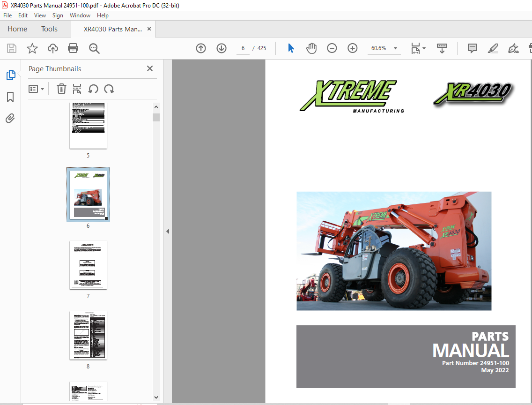Close the Page Thumbnails panel
Screen dimensions: 532x405
click(x=150, y=68)
